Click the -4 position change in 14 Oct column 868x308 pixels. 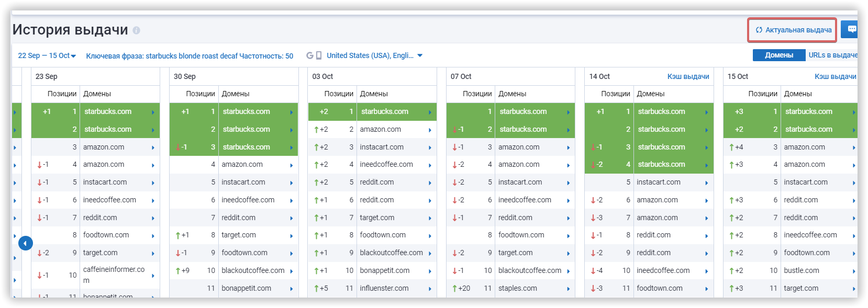[597, 270]
